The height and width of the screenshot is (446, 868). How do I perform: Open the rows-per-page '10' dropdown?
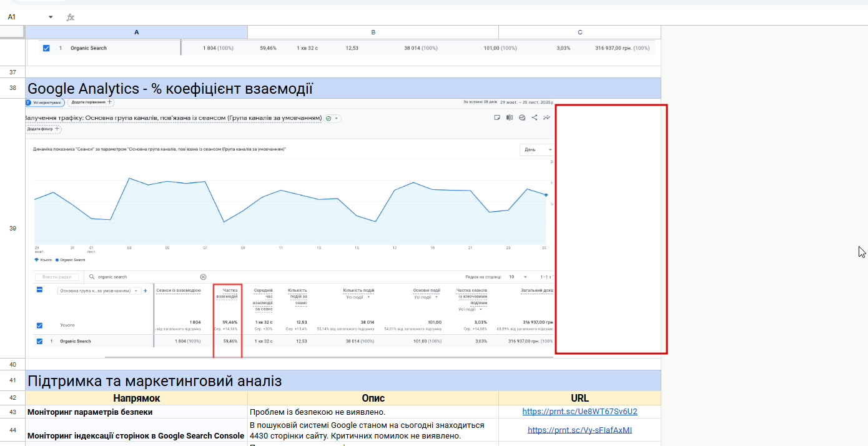click(x=518, y=277)
